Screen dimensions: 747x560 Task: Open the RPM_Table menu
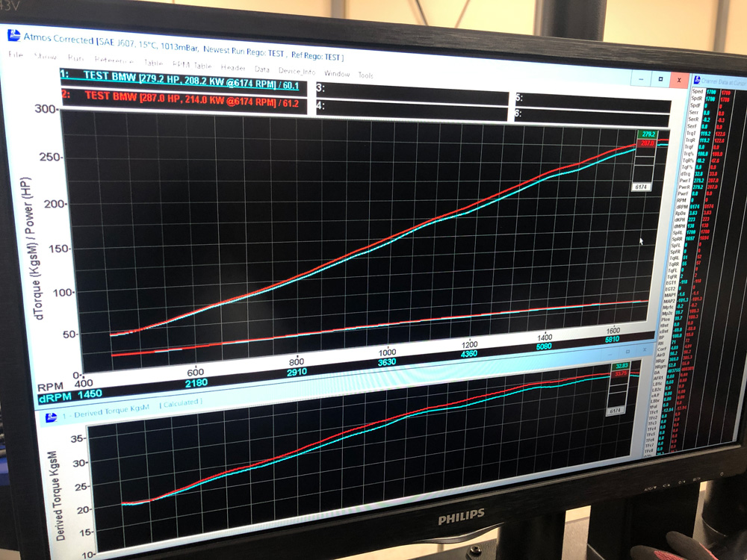pos(191,65)
